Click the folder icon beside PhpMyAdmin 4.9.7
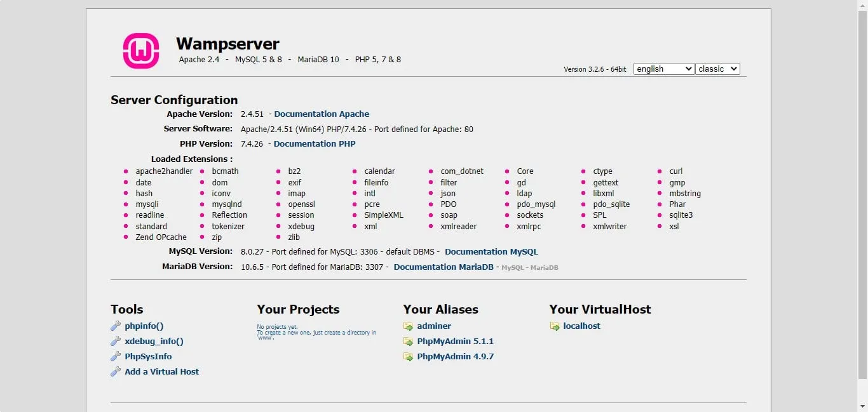 click(408, 357)
